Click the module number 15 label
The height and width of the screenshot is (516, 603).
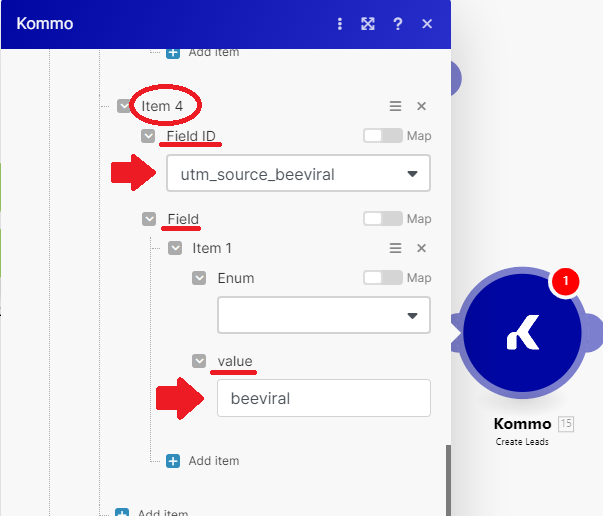point(566,424)
